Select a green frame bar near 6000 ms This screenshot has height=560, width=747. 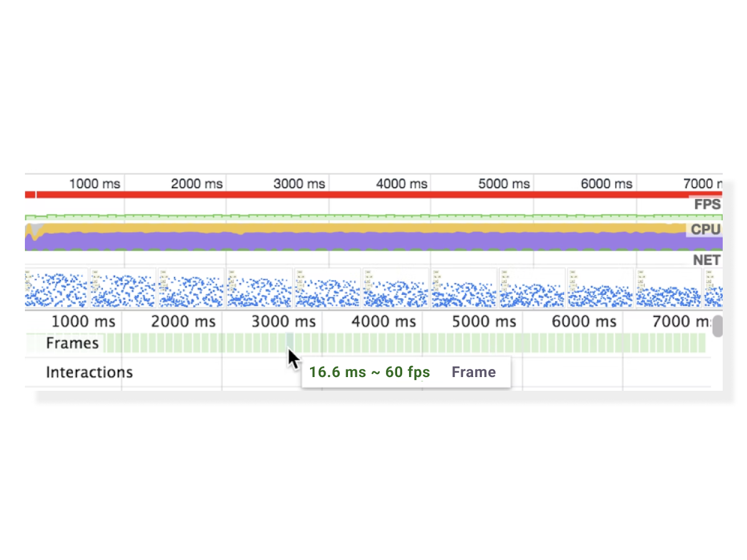(584, 343)
